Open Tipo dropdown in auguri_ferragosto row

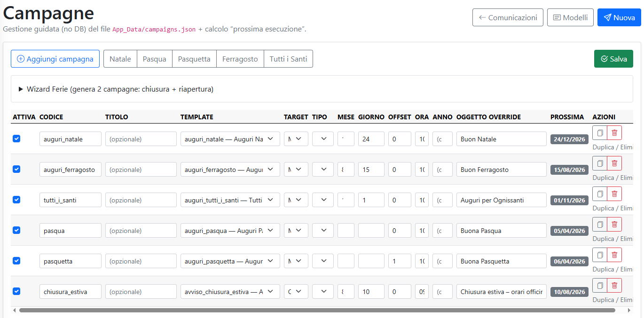pyautogui.click(x=322, y=170)
